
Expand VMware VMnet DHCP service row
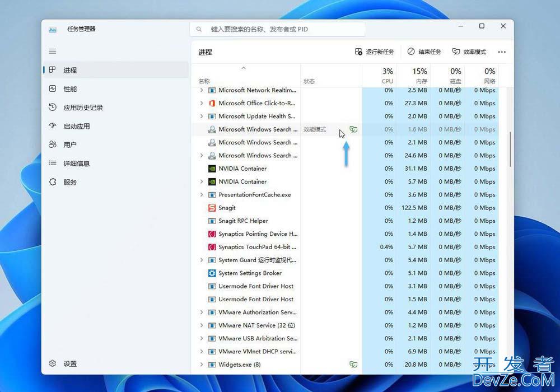click(x=202, y=352)
